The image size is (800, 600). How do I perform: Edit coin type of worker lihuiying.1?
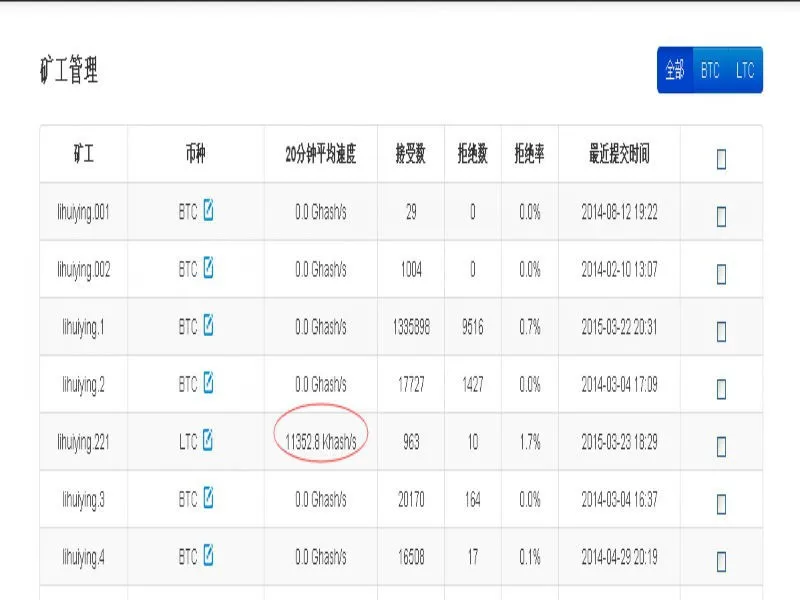click(208, 325)
